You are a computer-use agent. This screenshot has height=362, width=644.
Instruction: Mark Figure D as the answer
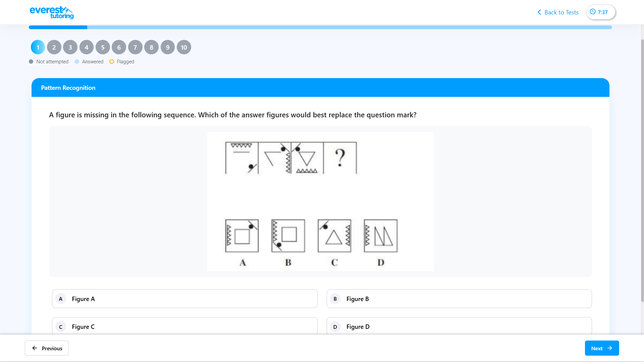pos(459,326)
